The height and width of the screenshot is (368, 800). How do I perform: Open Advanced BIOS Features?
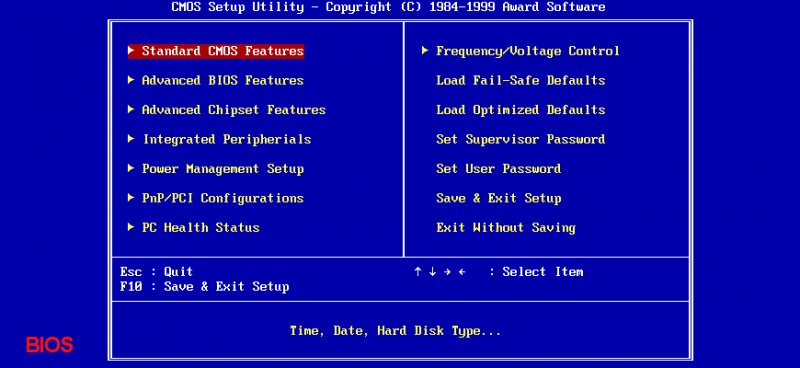(223, 81)
